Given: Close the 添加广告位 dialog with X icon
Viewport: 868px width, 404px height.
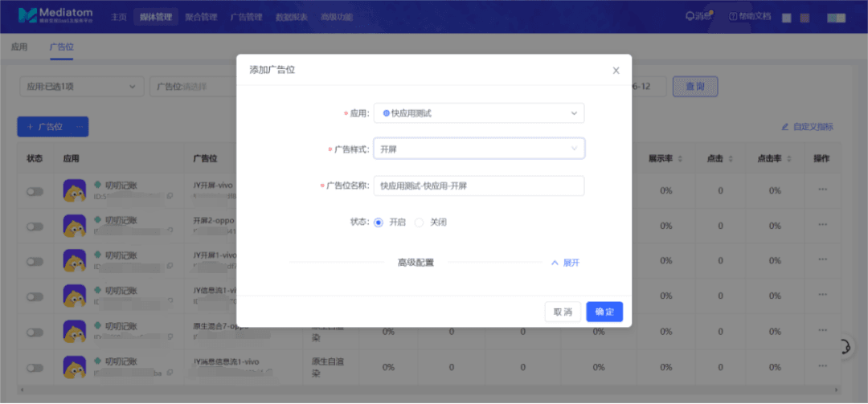Looking at the screenshot, I should [616, 71].
